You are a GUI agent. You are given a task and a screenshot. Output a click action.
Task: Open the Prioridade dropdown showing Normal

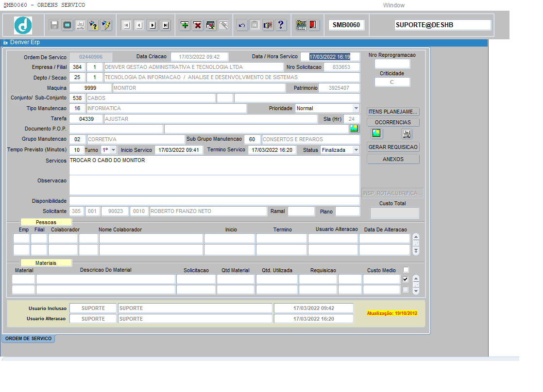click(x=356, y=108)
